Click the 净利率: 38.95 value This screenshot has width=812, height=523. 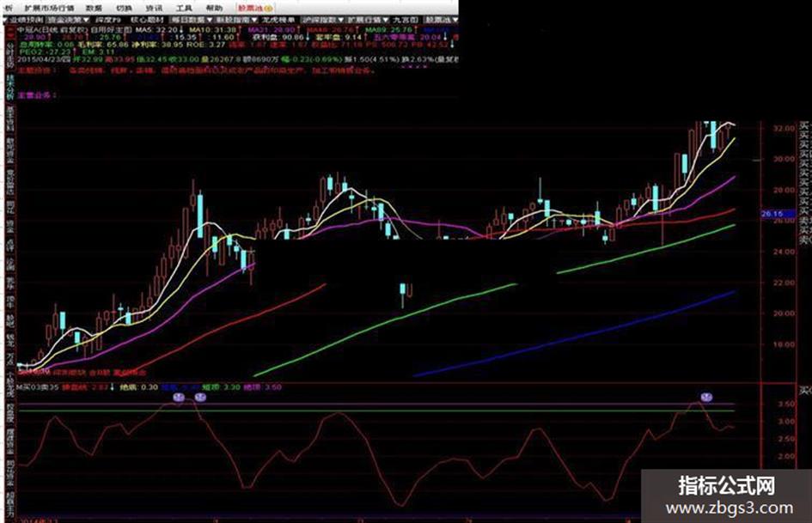tap(157, 45)
